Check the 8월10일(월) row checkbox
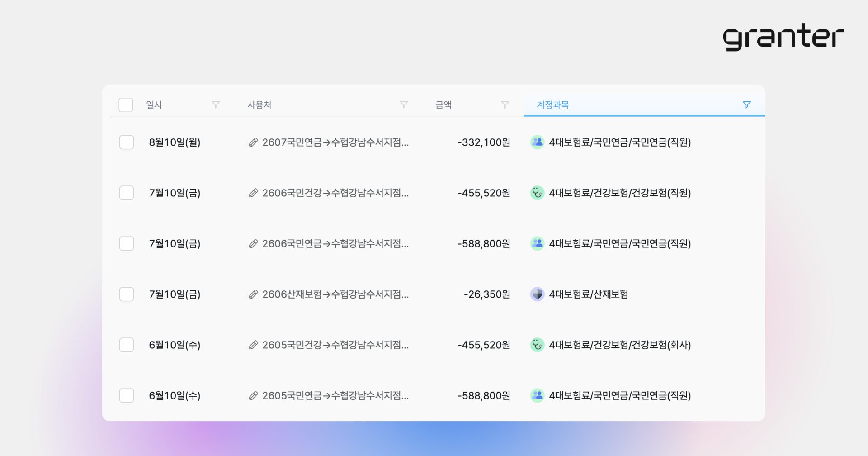 [127, 142]
